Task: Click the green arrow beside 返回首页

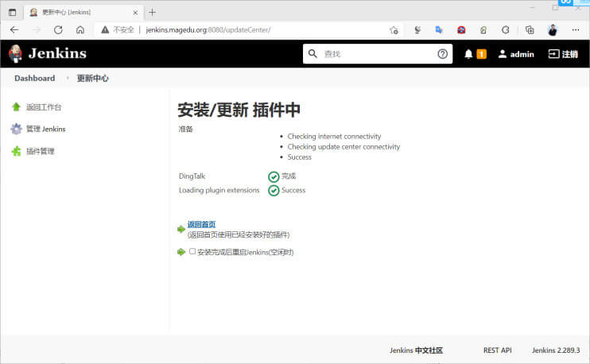Action: point(181,229)
